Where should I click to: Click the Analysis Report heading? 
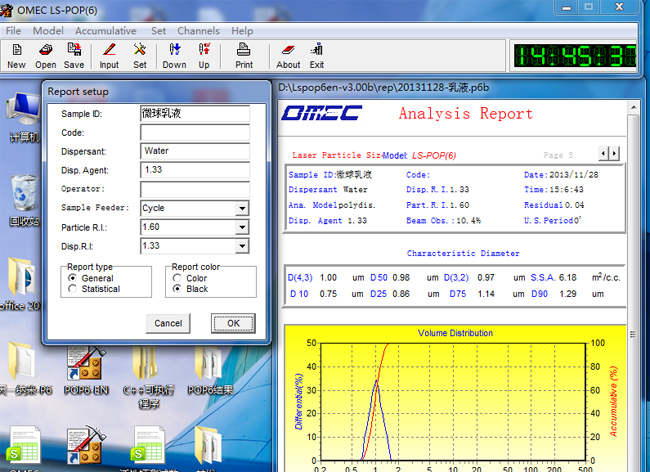coord(466,114)
